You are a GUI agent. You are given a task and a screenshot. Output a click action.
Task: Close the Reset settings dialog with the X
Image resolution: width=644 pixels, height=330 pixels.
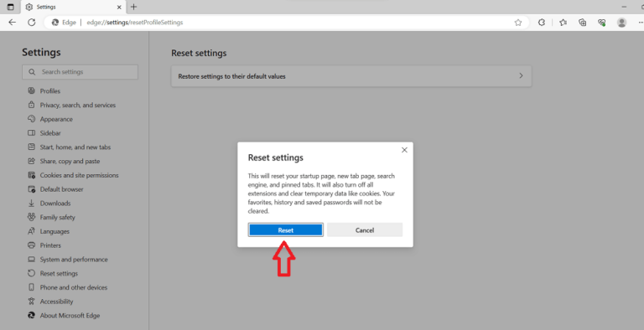tap(404, 150)
